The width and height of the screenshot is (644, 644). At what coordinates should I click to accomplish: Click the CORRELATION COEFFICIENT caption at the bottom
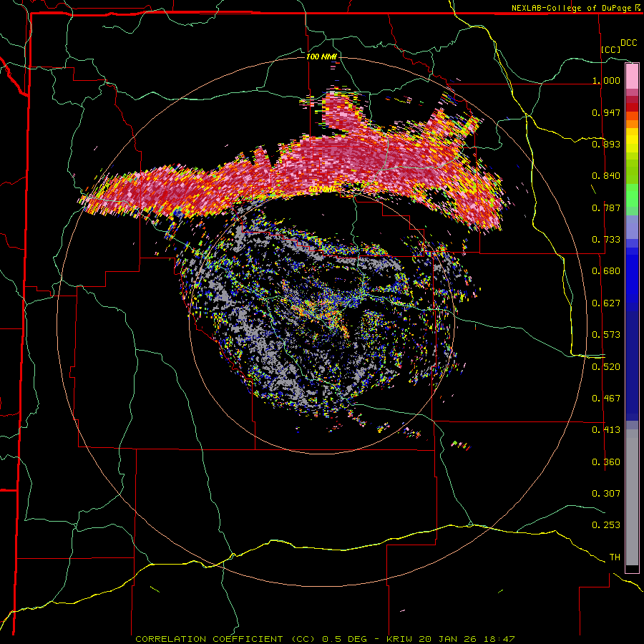point(325,639)
